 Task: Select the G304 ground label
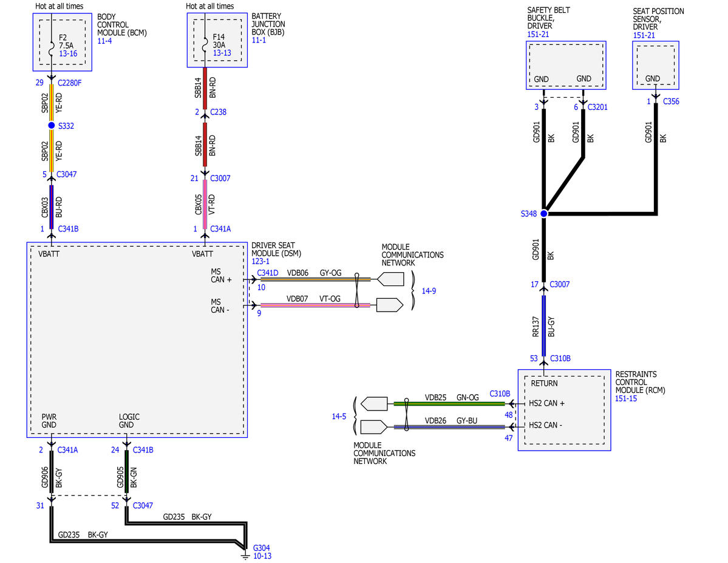[262, 548]
